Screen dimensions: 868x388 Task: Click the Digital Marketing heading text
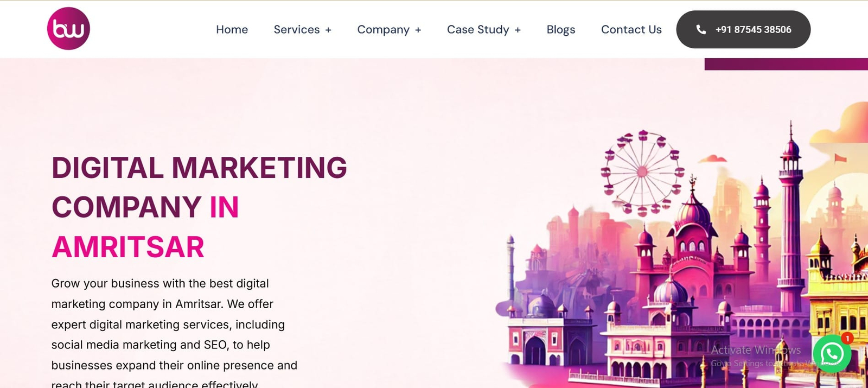click(199, 168)
